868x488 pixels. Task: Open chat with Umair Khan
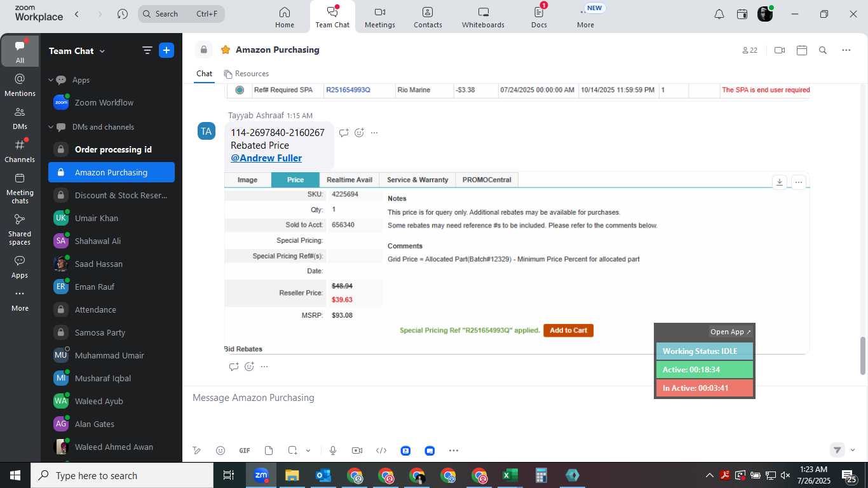click(x=111, y=218)
